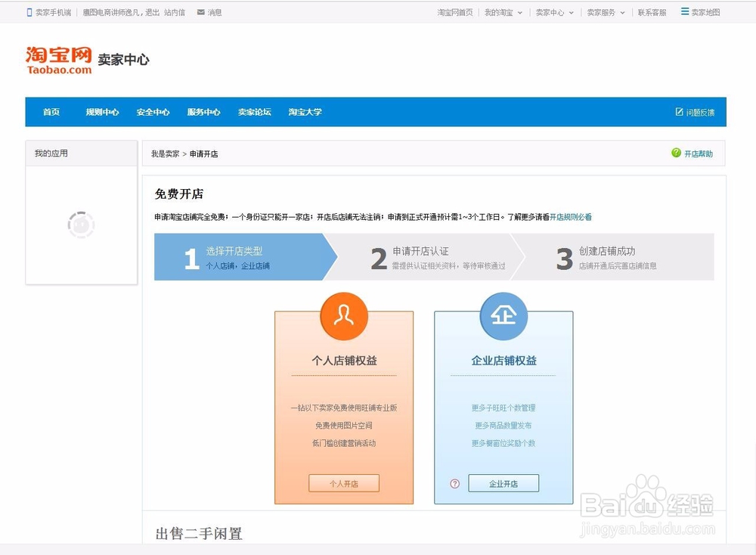
Task: Click the 企业店铺权益 heading
Action: [503, 360]
